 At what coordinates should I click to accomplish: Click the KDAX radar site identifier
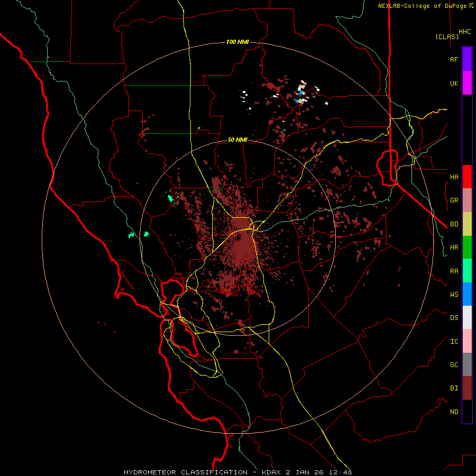(272, 472)
